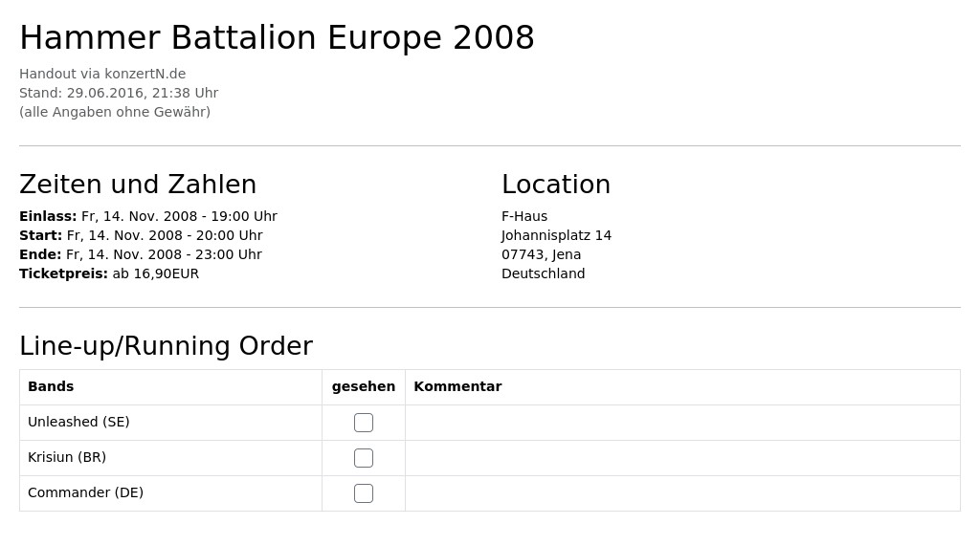Click the Zeiten und Zahlen heading
Viewport: 980px width, 546px height.
point(138,185)
